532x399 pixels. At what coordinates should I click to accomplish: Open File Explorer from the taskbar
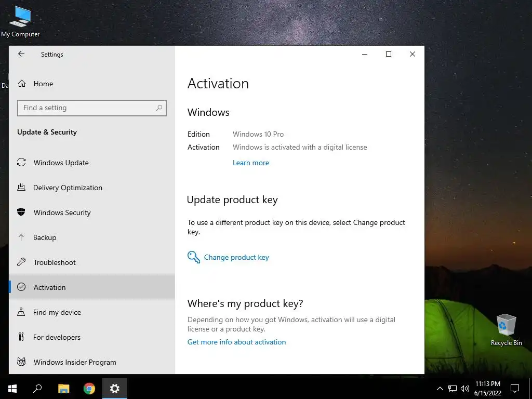(x=63, y=389)
